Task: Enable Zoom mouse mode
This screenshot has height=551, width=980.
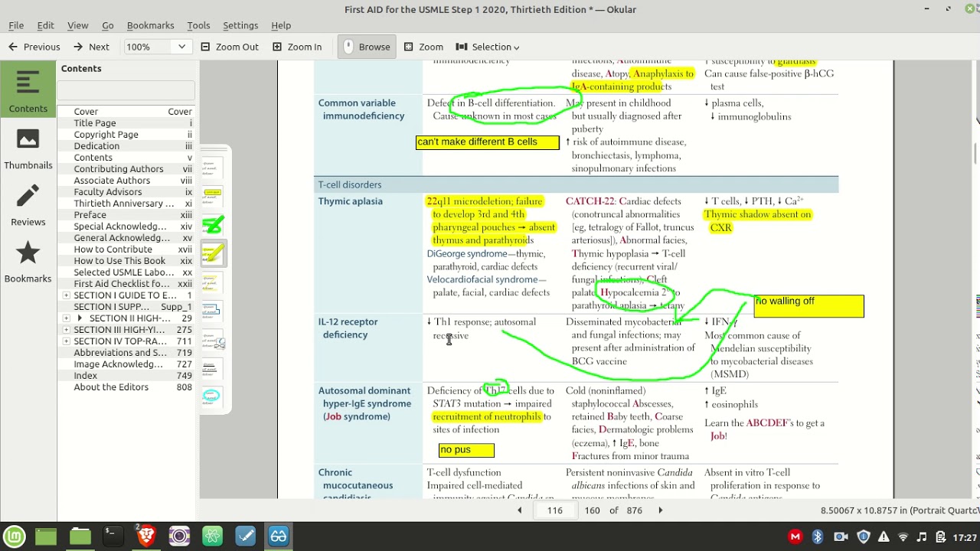Action: click(x=423, y=47)
